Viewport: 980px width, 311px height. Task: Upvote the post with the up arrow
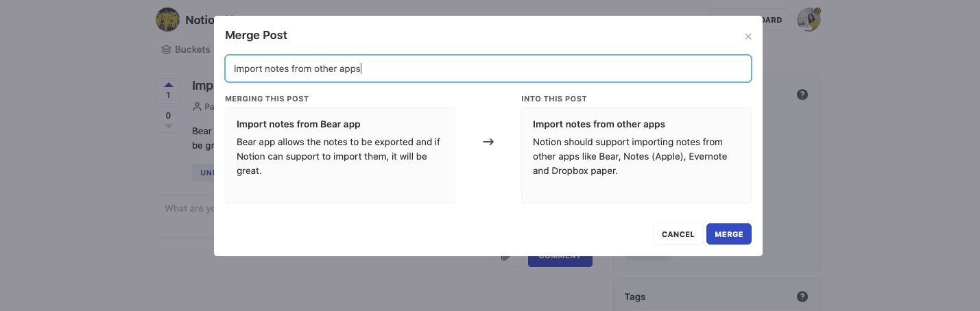point(169,85)
